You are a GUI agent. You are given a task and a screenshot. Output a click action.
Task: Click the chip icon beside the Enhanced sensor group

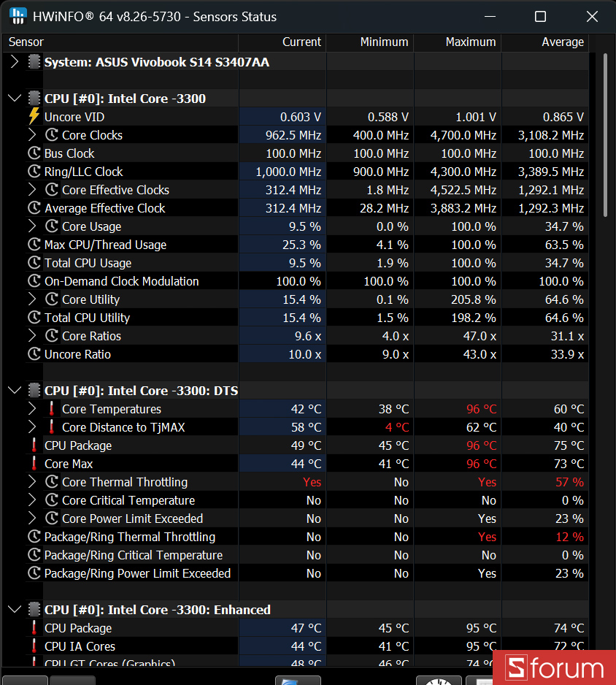pos(34,610)
